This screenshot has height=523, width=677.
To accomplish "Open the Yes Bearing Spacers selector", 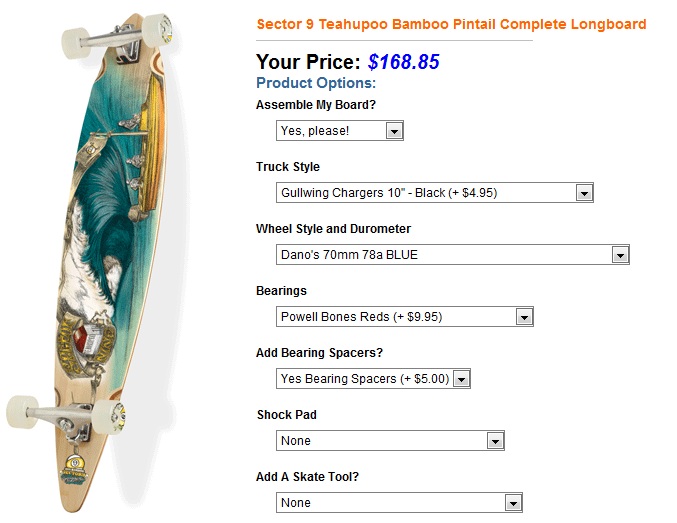I will point(373,379).
